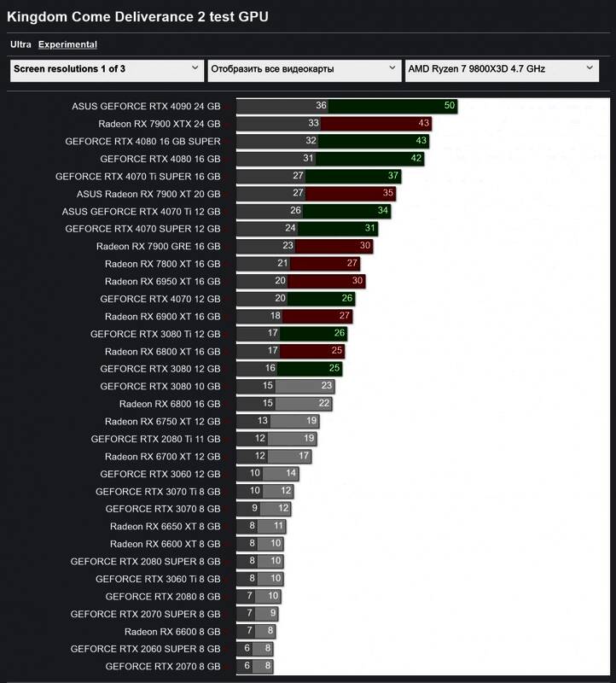Click the Radeon RX 6600 XT 8 GB label
The height and width of the screenshot is (683, 616).
[165, 544]
